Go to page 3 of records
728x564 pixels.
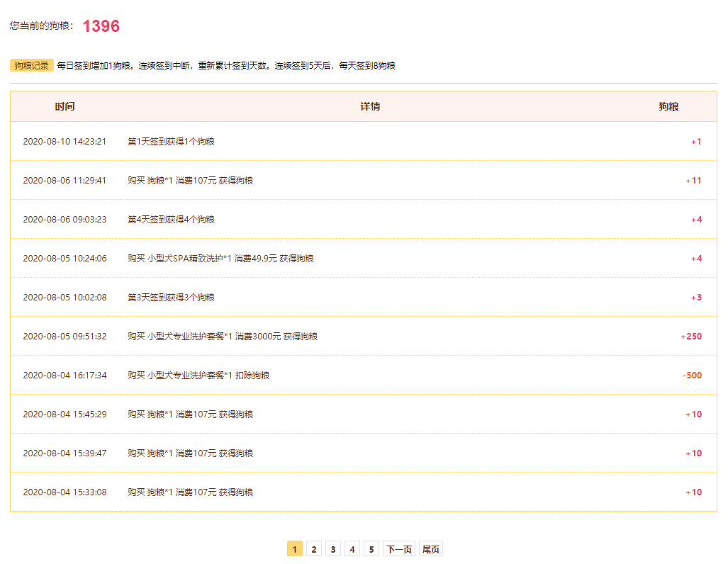333,548
